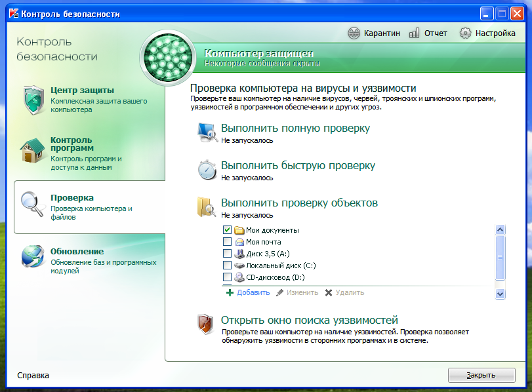This screenshot has width=532, height=392.
Task: Open Настройка from the top bar
Action: (487, 33)
